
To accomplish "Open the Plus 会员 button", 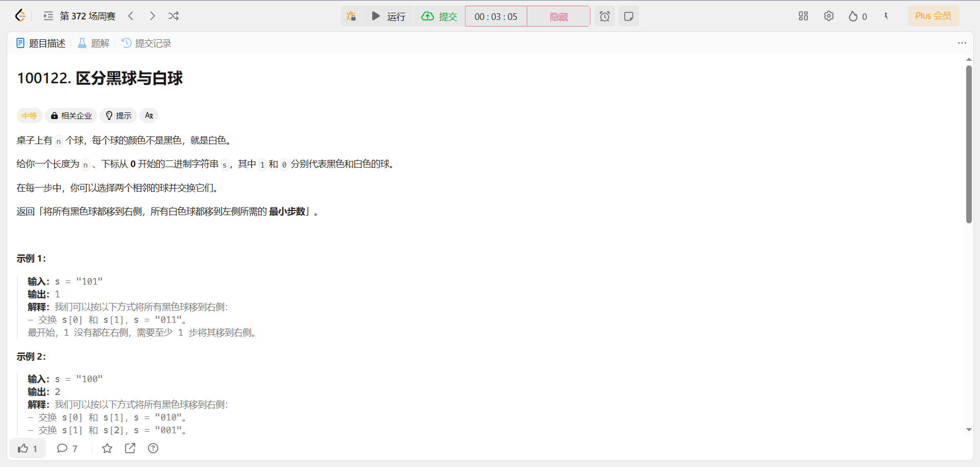I will [933, 16].
